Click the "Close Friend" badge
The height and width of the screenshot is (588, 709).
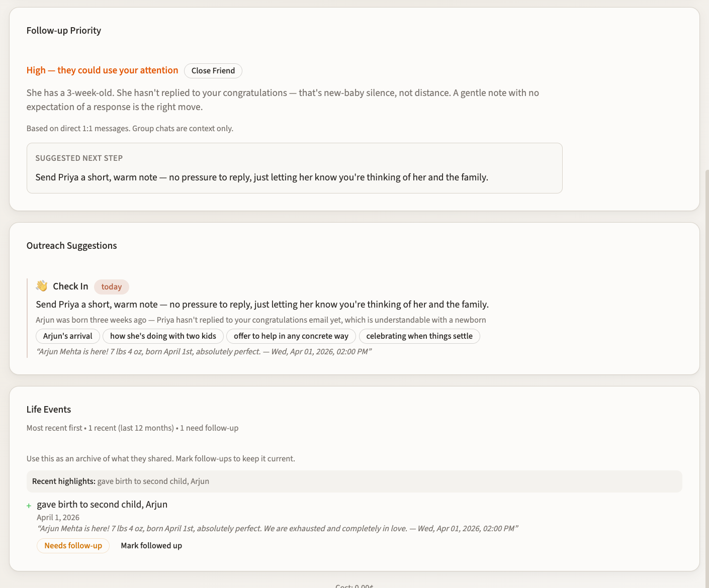click(x=213, y=70)
